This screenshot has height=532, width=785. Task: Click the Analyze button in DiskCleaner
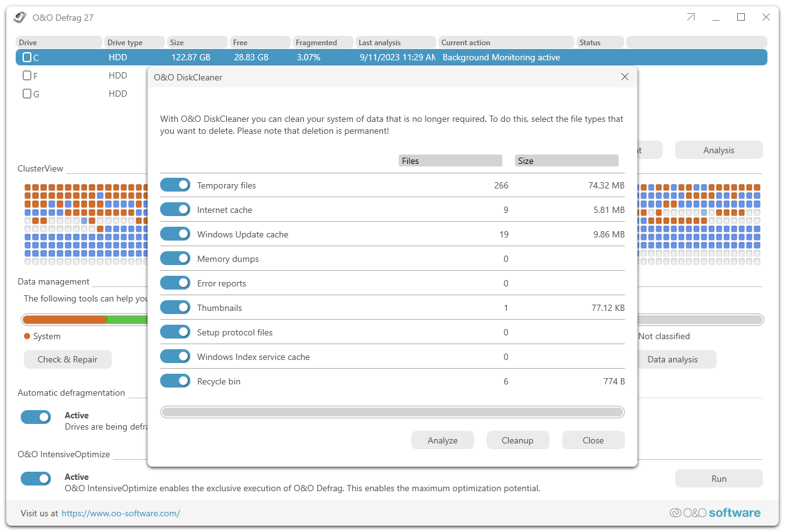coord(443,440)
